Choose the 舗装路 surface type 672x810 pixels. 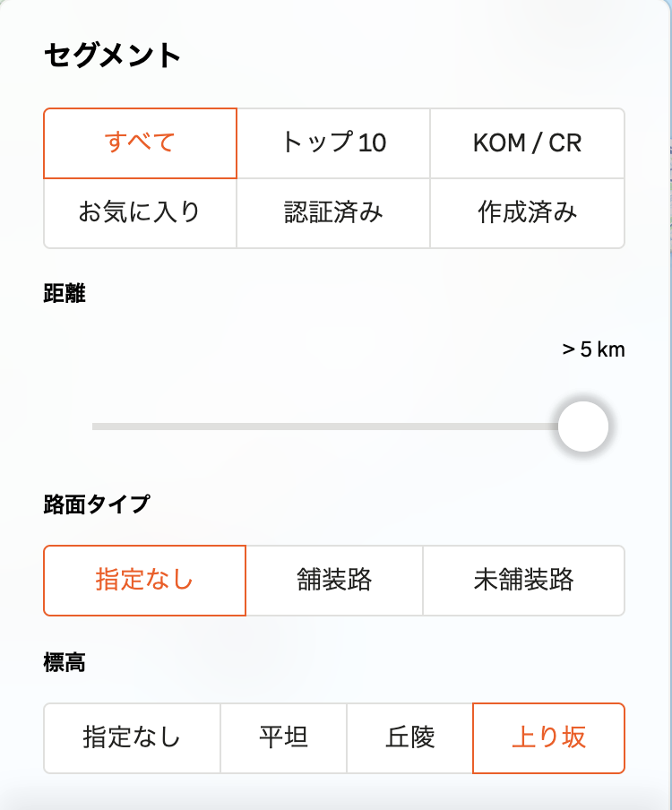click(x=334, y=580)
